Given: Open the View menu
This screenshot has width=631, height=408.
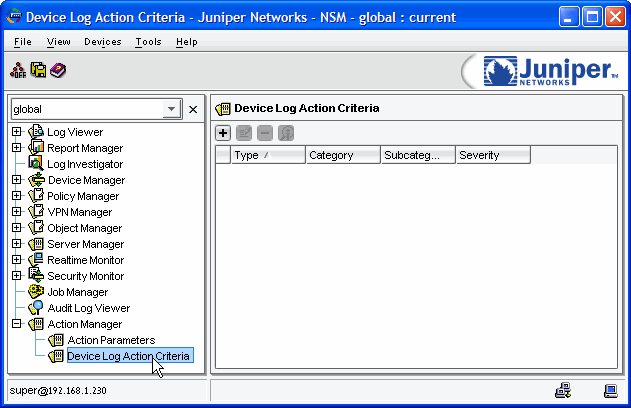Looking at the screenshot, I should point(58,42).
